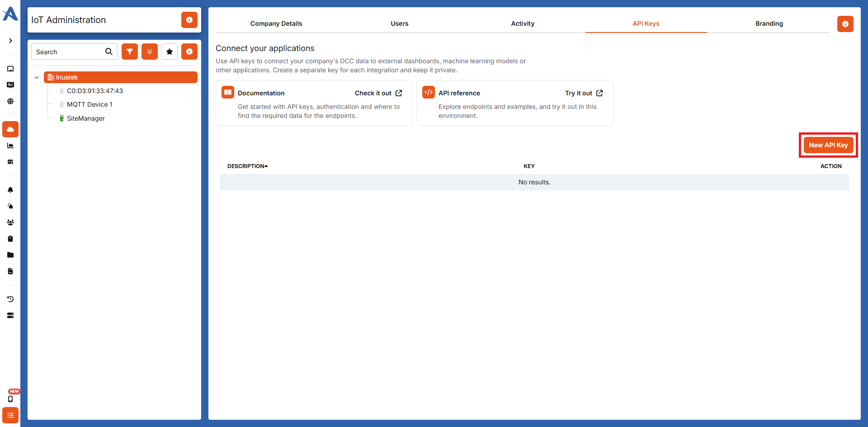Open the users group icon in sidebar

[x=10, y=222]
